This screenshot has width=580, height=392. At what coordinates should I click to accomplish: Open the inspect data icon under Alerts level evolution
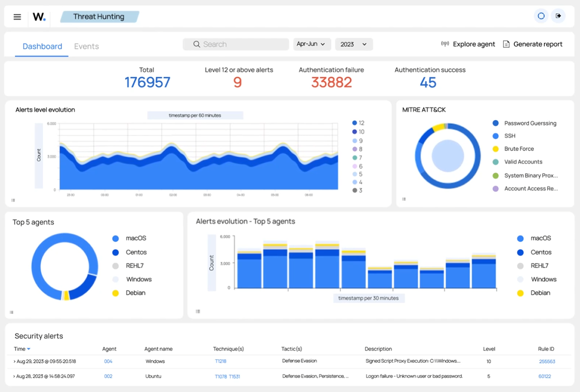tap(13, 200)
